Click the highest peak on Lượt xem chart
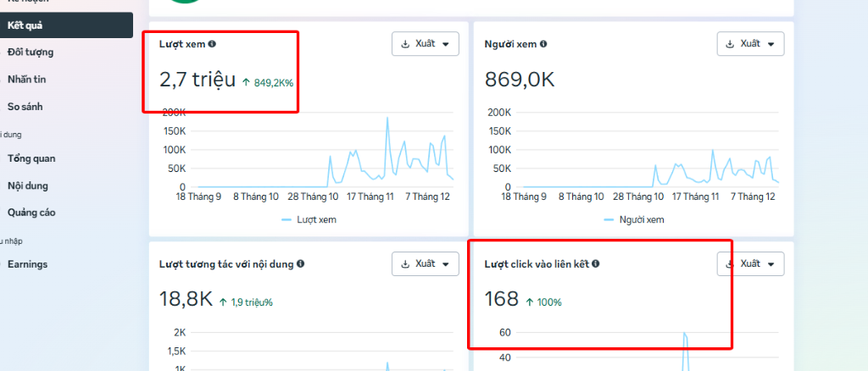This screenshot has width=868, height=371. (387, 119)
